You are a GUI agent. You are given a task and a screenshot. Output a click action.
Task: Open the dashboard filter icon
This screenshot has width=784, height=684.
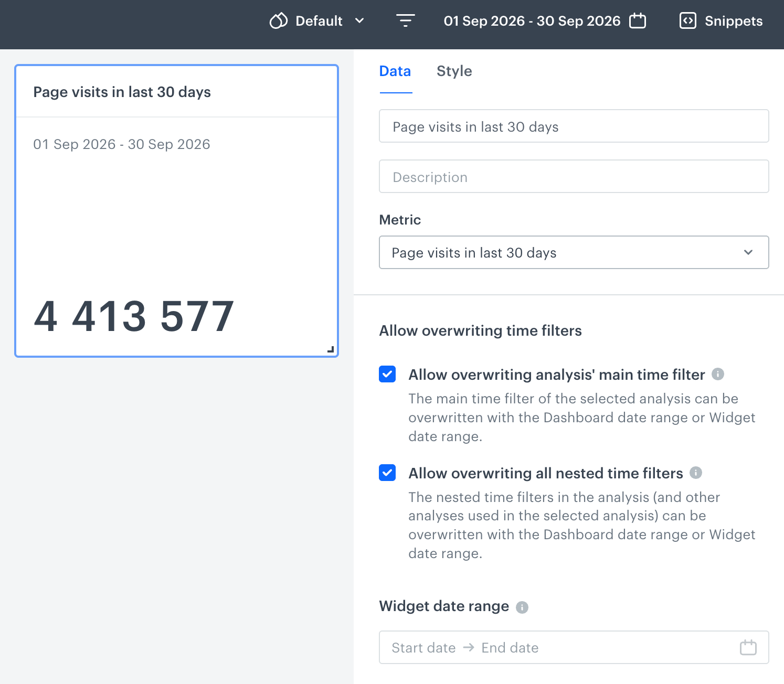point(405,21)
